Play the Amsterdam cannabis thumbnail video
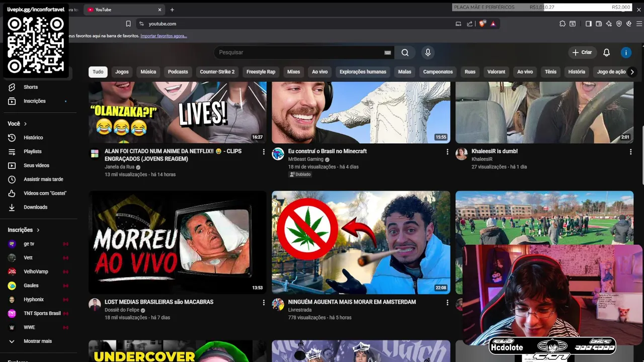Screen dimensions: 644x362 coord(361,242)
